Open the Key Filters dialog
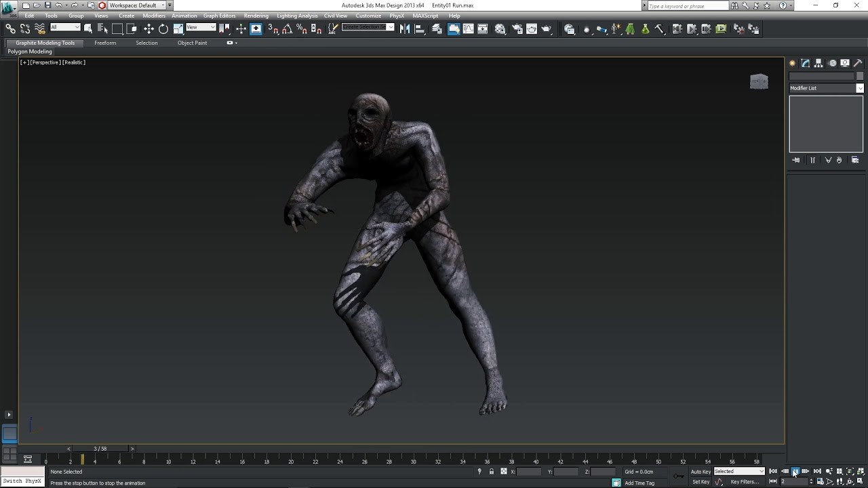The width and height of the screenshot is (868, 488). pos(744,481)
